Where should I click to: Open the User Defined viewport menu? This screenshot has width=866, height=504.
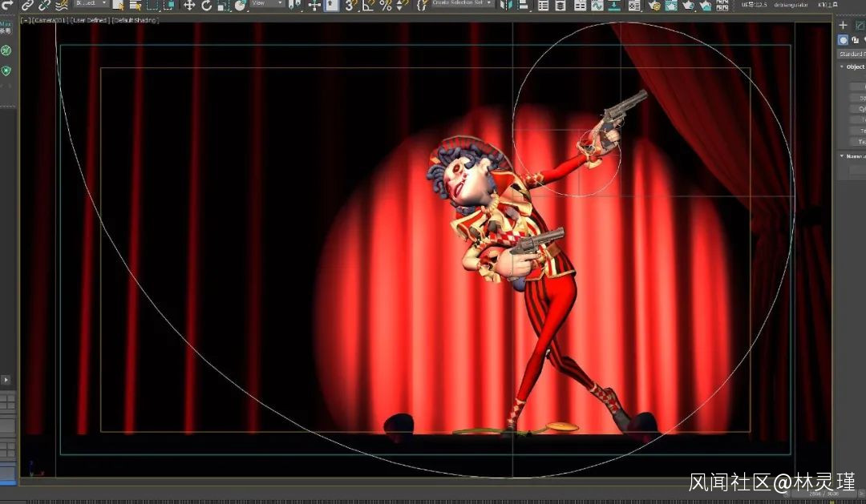click(92, 20)
